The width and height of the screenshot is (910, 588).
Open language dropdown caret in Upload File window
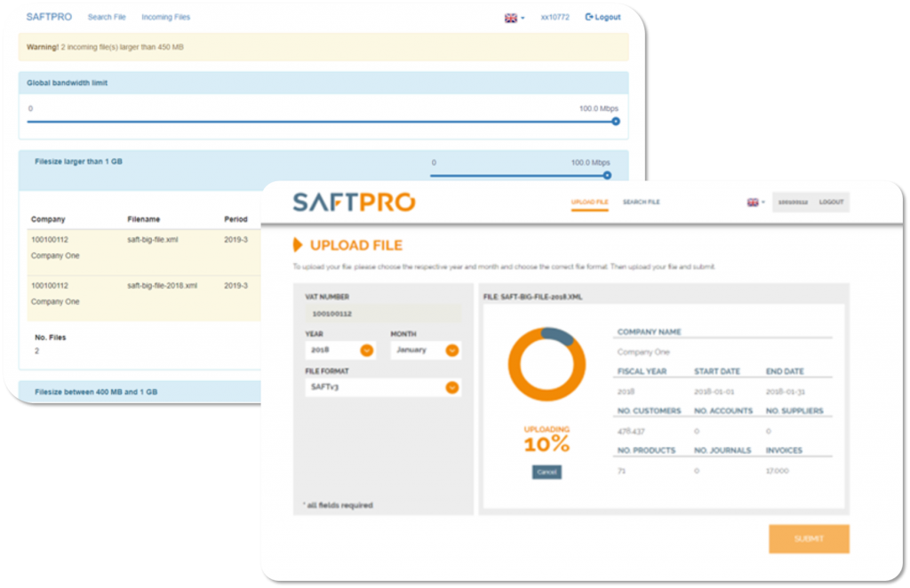point(763,203)
